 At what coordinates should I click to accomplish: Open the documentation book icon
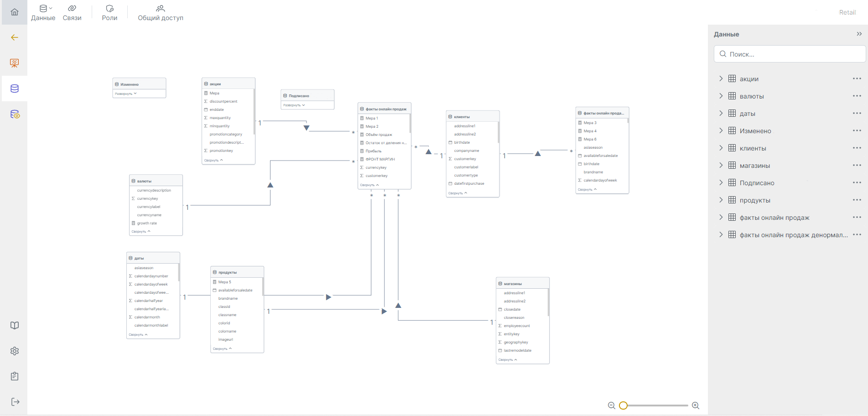(x=15, y=325)
